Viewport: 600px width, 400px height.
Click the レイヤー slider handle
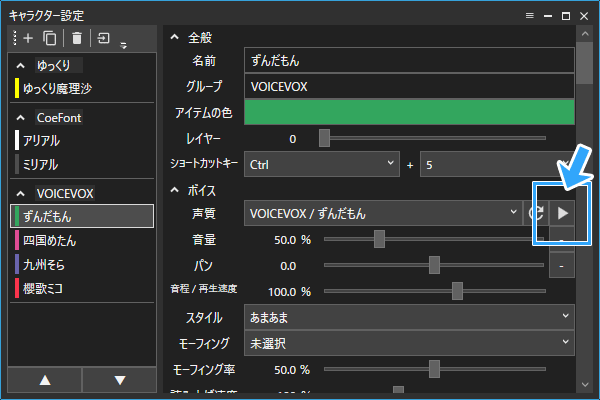324,138
